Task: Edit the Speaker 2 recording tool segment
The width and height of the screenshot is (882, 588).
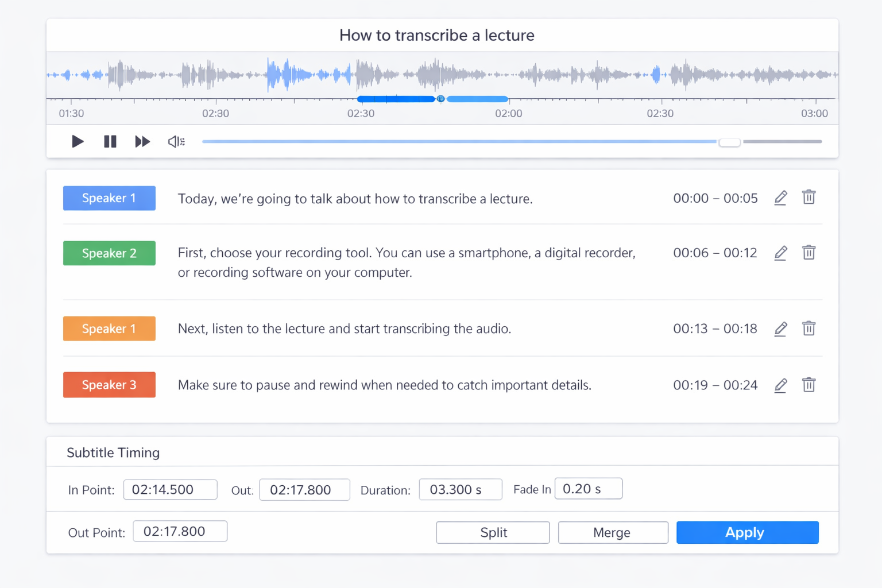Action: (780, 253)
